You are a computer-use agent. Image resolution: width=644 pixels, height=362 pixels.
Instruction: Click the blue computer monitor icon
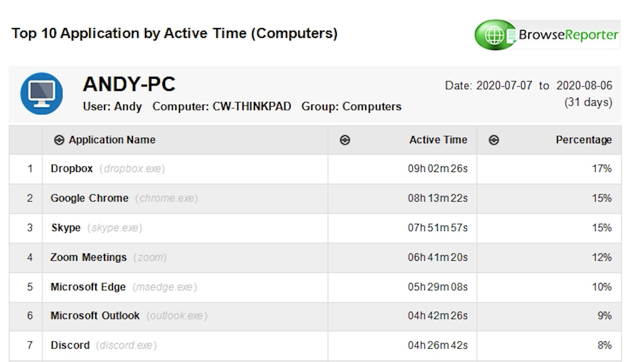[42, 94]
